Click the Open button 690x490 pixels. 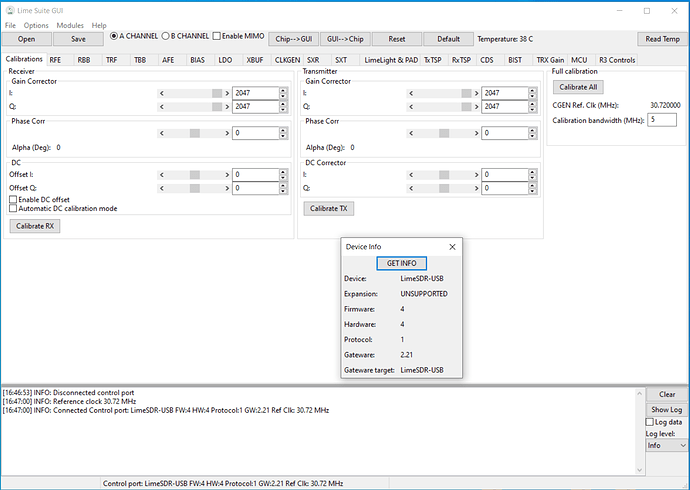pyautogui.click(x=26, y=39)
